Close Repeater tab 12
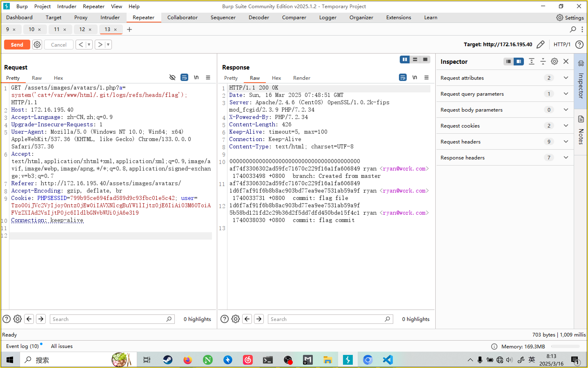The image size is (588, 368). click(x=90, y=29)
